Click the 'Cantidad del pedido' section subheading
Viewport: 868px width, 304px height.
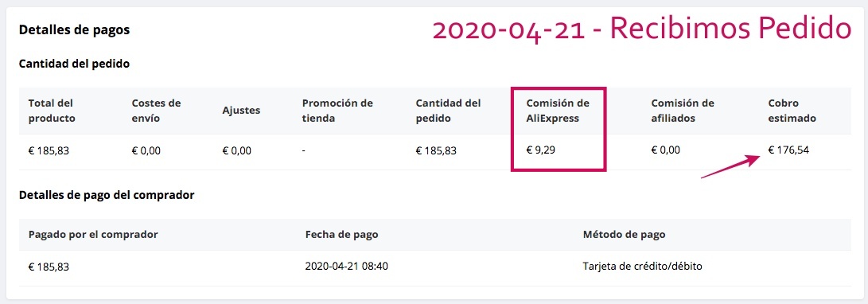[x=74, y=64]
